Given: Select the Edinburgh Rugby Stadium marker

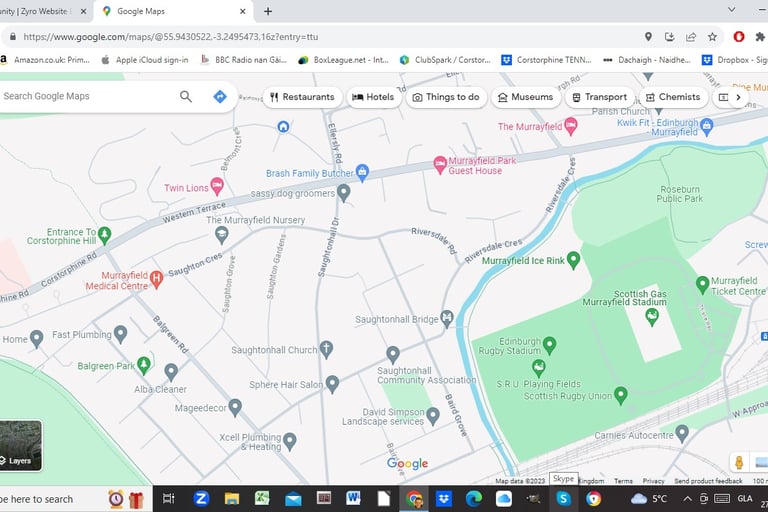Looking at the screenshot, I should pos(550,345).
